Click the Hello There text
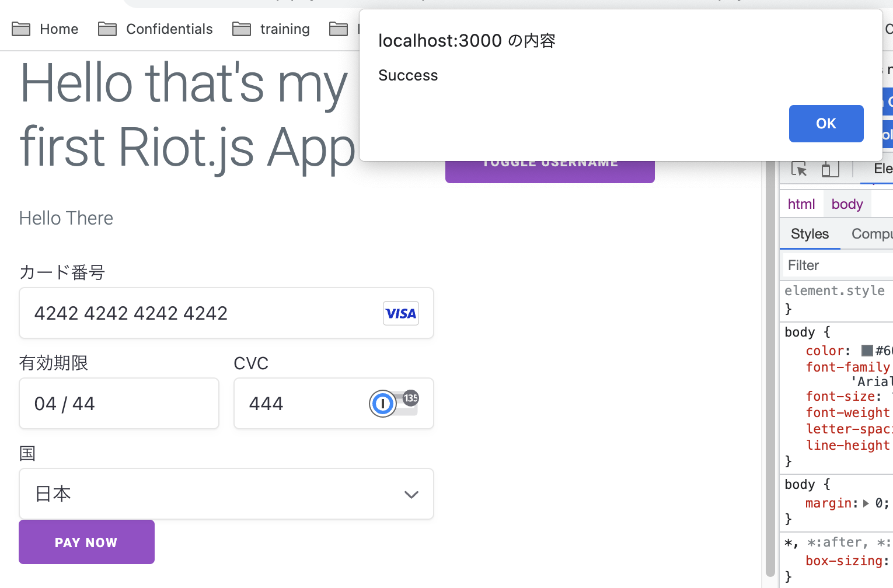The image size is (893, 588). pyautogui.click(x=66, y=218)
